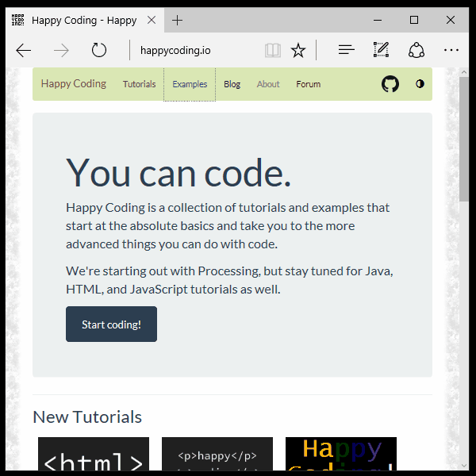Open a new tab with plus button

coord(177,20)
